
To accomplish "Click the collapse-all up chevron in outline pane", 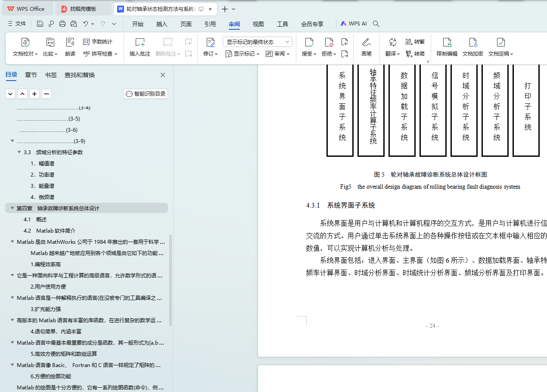I will [22, 94].
